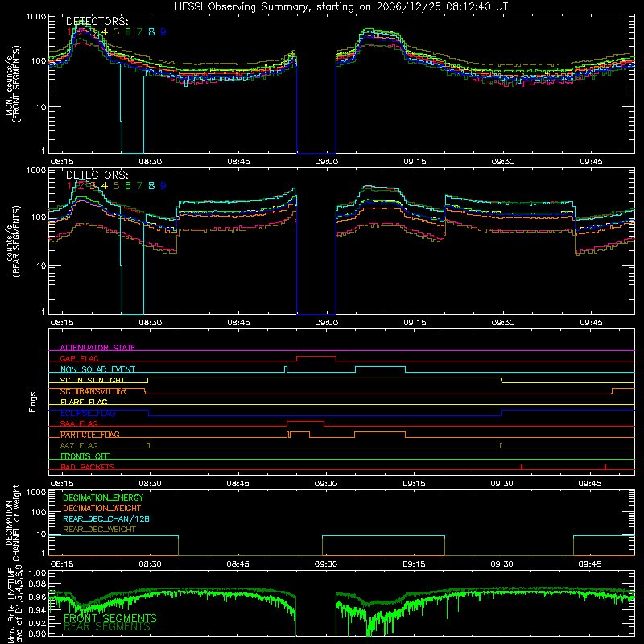Select green detector 6 in front segments legend

click(x=128, y=32)
